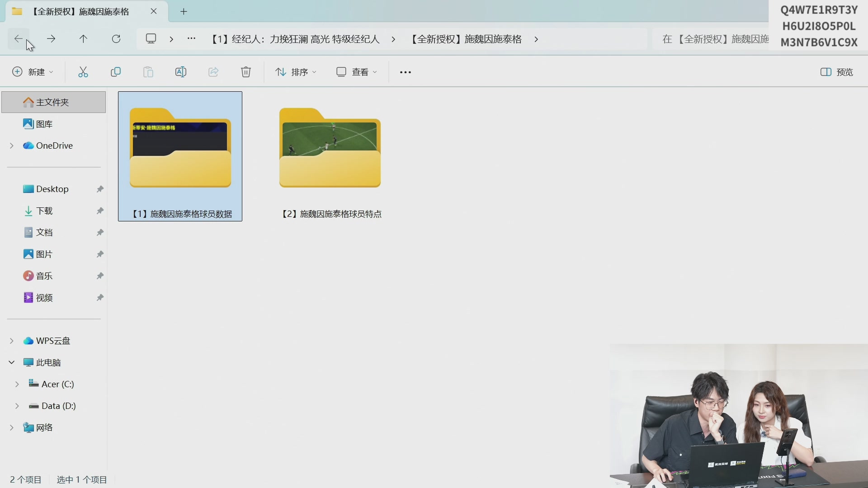Click the Cut scissors icon
This screenshot has width=868, height=488.
[83, 72]
